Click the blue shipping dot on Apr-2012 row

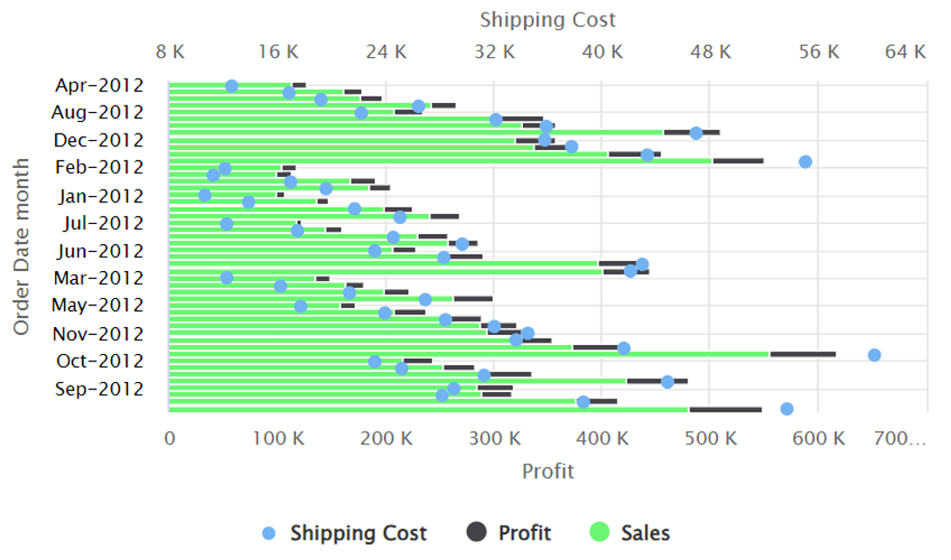pos(232,85)
